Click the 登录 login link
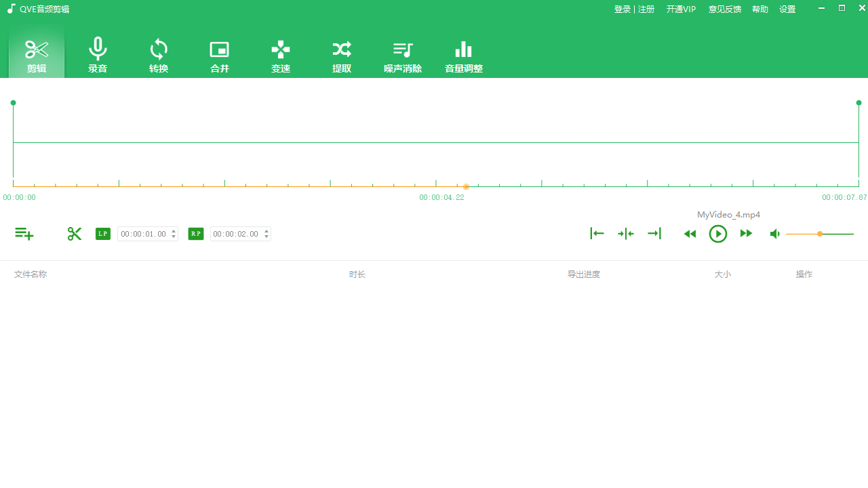 coord(623,9)
